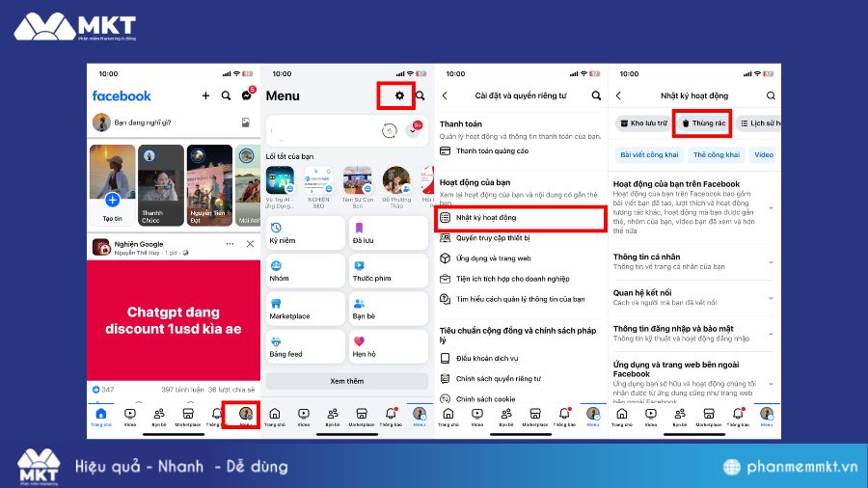
Task: Tap the plus create icon on Facebook home
Action: [205, 95]
